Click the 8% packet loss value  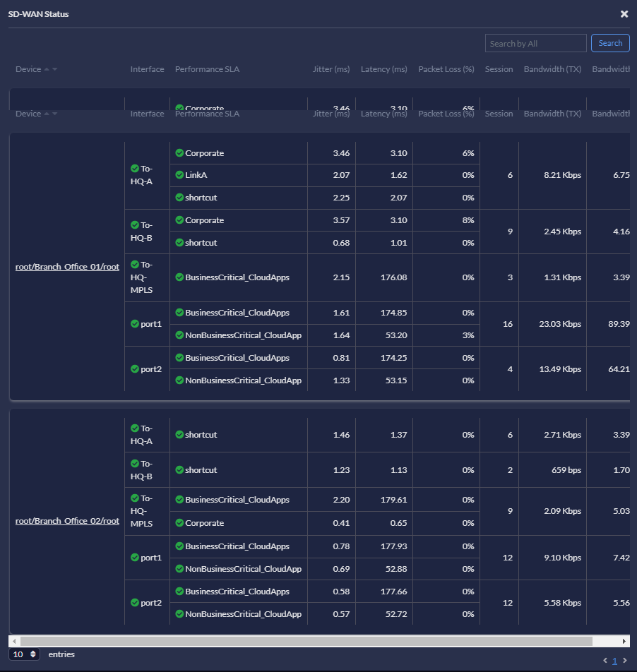(x=468, y=220)
